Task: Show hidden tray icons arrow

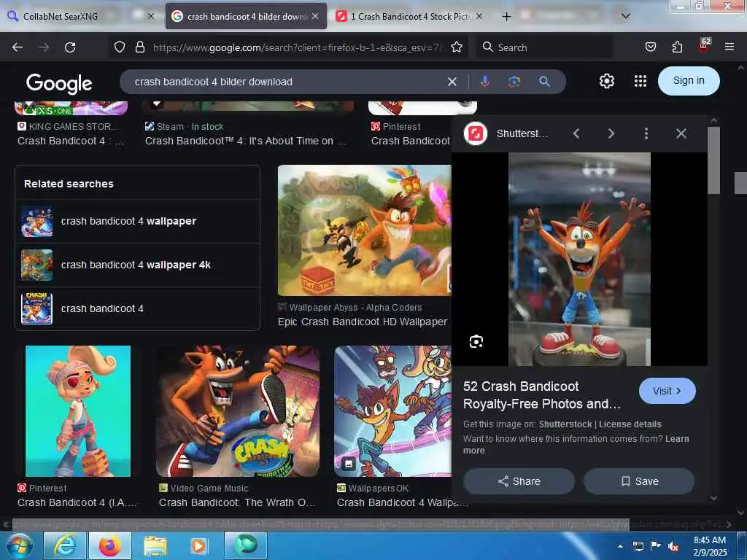Action: point(620,546)
